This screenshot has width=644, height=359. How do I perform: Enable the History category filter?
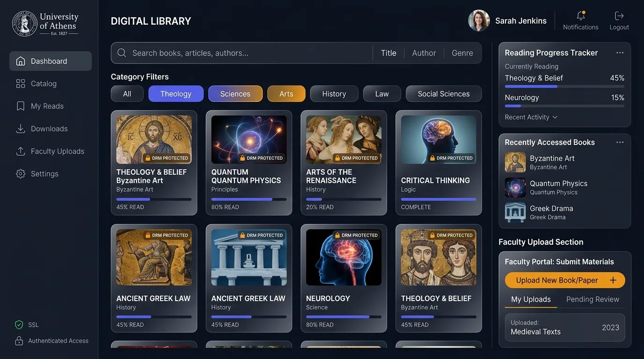334,93
